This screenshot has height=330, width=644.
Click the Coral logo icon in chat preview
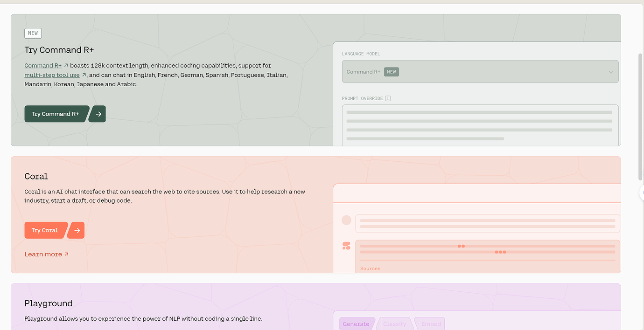pos(346,246)
